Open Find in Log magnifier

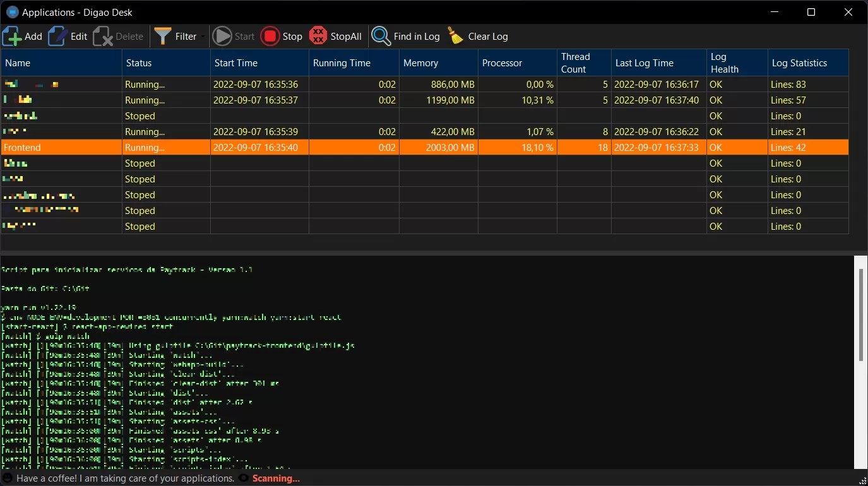click(x=381, y=37)
